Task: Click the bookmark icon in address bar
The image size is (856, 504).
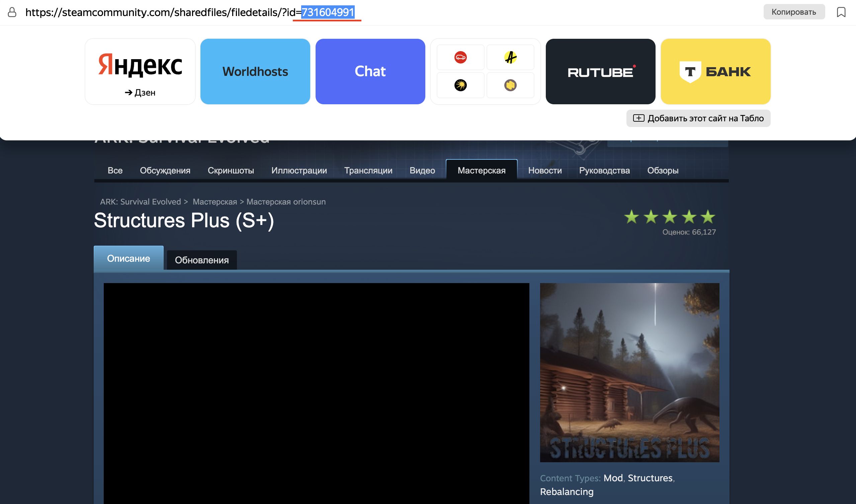Action: (x=841, y=12)
